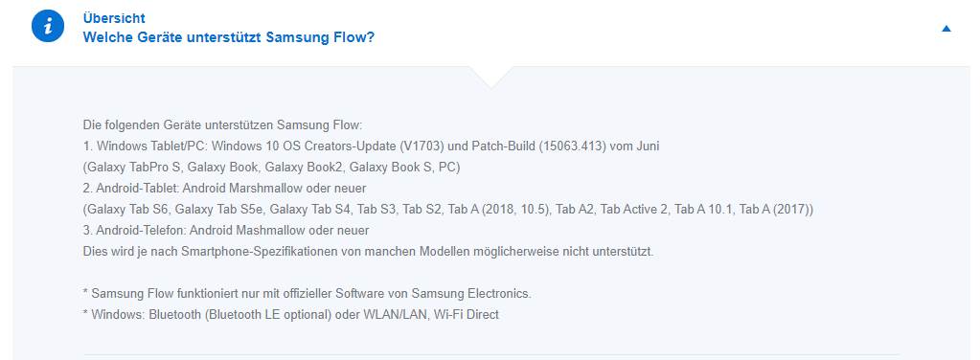980x360 pixels.
Task: Click the downward notch pointer below the header
Action: [x=490, y=77]
